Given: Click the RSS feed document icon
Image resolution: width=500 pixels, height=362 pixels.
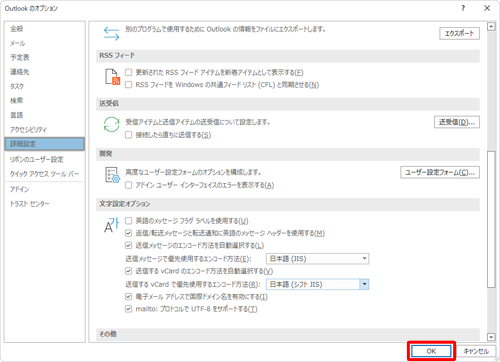Looking at the screenshot, I should (112, 77).
